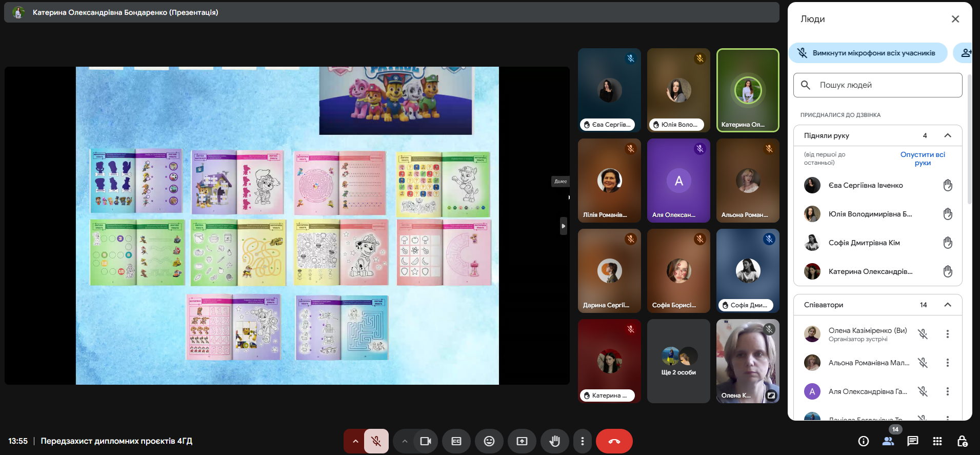The height and width of the screenshot is (455, 980).
Task: Click muted mic icon for Олена Казіміренко
Action: pos(923,334)
